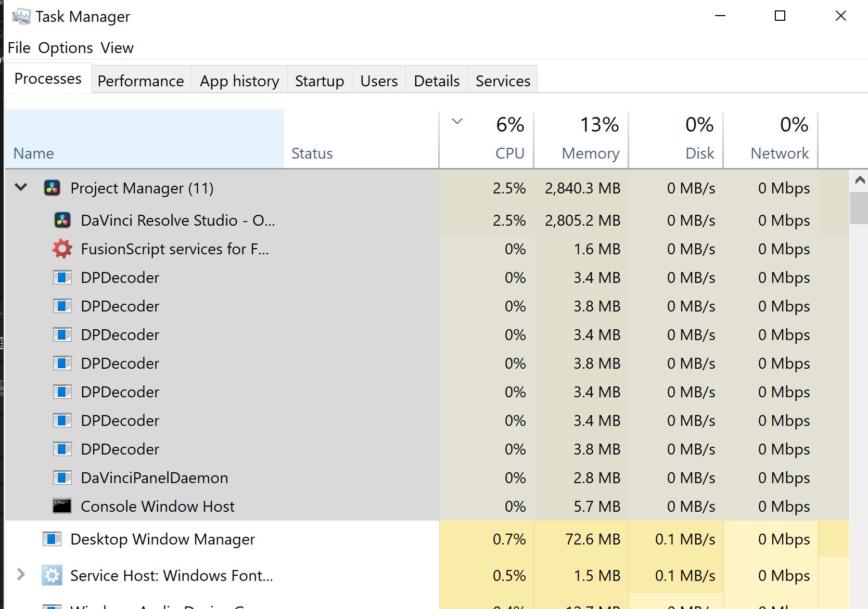Click the 2,805.2 MB memory value
The height and width of the screenshot is (609, 868).
click(582, 220)
